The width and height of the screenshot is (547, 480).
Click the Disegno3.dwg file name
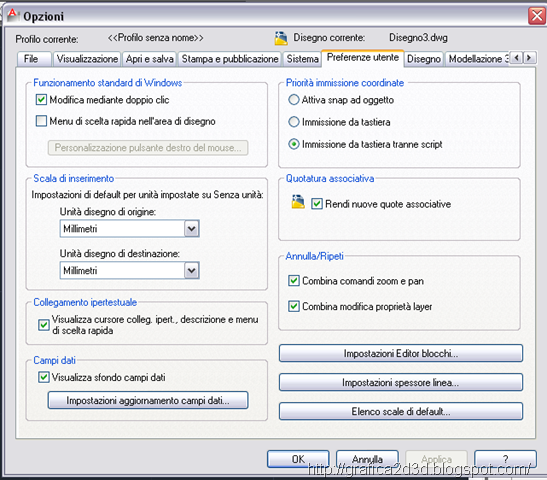(418, 38)
